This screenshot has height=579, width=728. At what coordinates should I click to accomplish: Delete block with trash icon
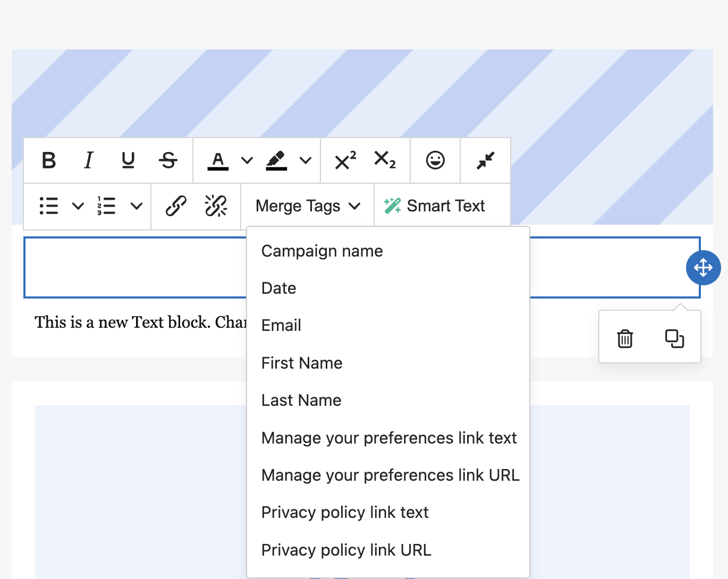pyautogui.click(x=625, y=338)
